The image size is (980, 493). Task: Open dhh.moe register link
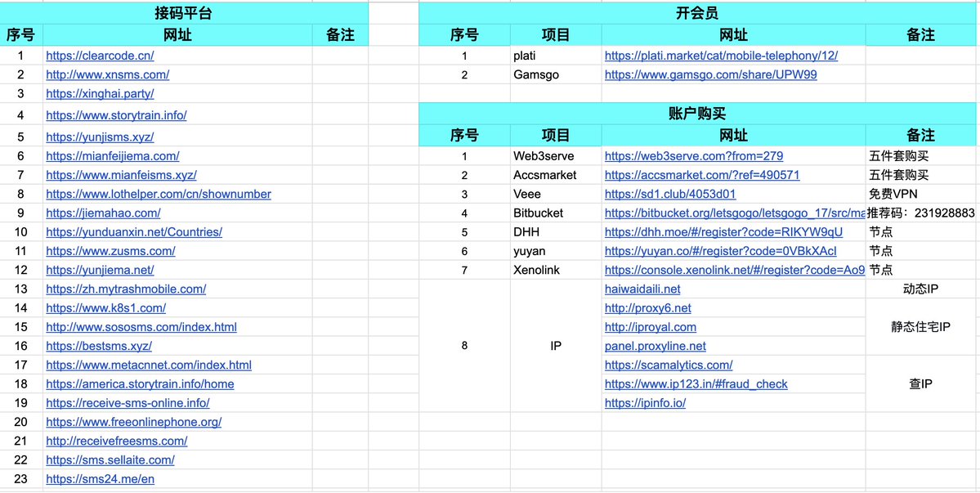(x=723, y=232)
